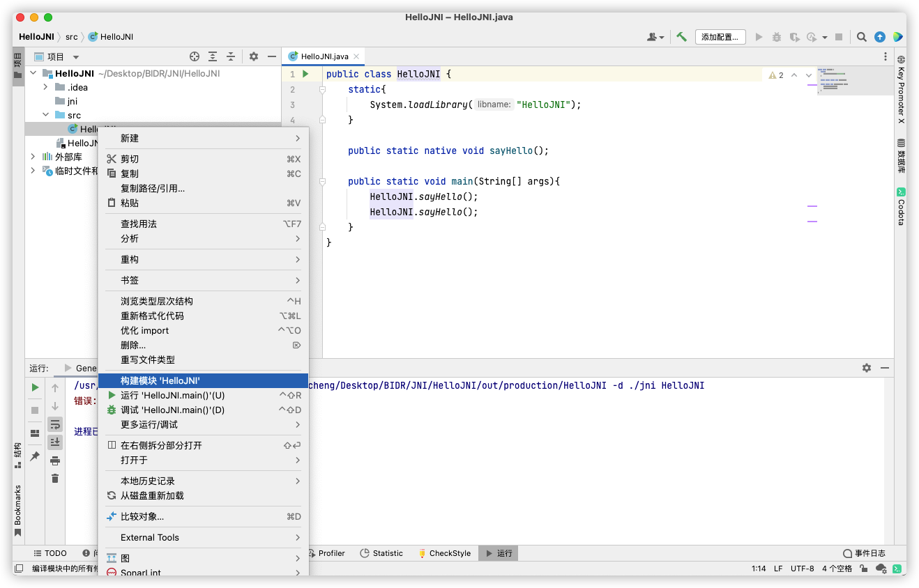Viewport: 919px width, 588px height.
Task: Toggle tool window bars at status bar corner
Action: tap(19, 568)
